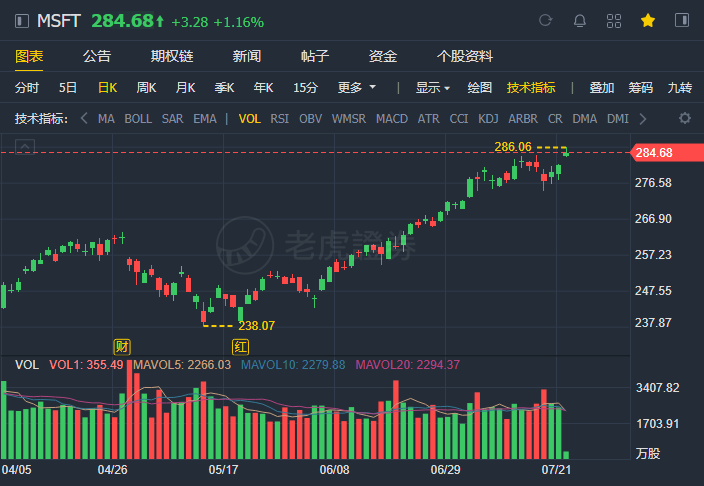The height and width of the screenshot is (486, 704).
Task: Enable CCI indicator
Action: pos(459,119)
